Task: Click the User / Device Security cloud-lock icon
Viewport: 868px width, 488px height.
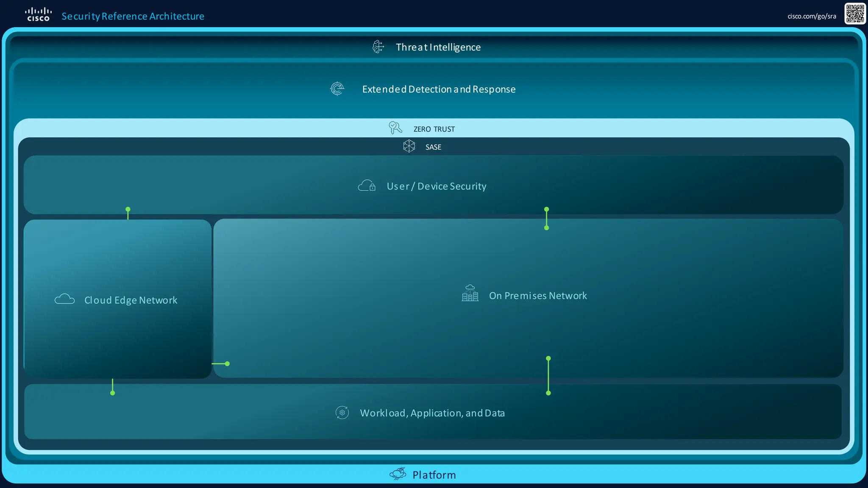Action: click(367, 186)
